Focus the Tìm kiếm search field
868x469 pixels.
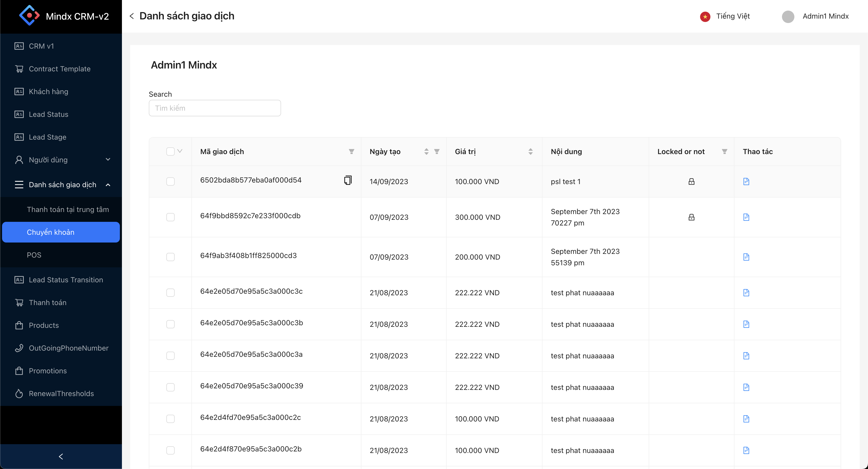[x=215, y=108]
